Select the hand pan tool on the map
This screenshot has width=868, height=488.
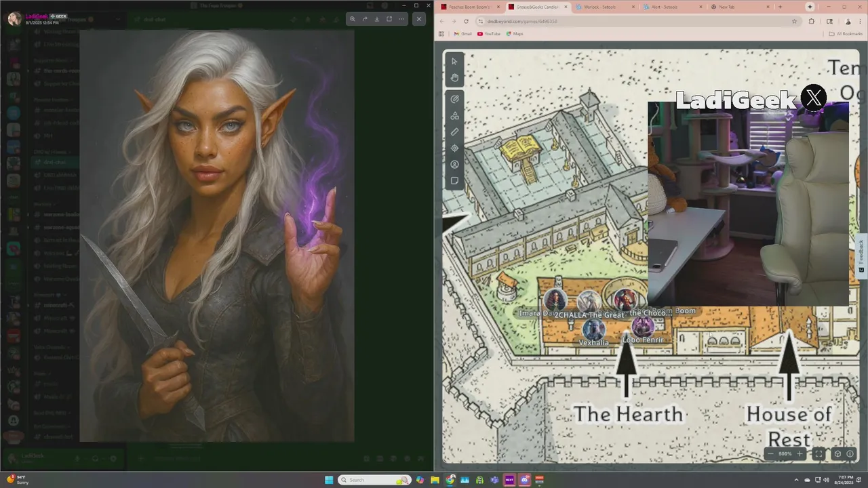coord(454,77)
